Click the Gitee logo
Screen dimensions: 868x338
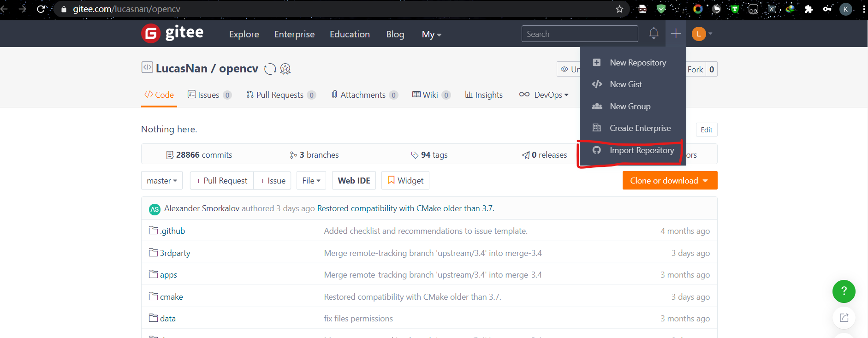point(172,33)
